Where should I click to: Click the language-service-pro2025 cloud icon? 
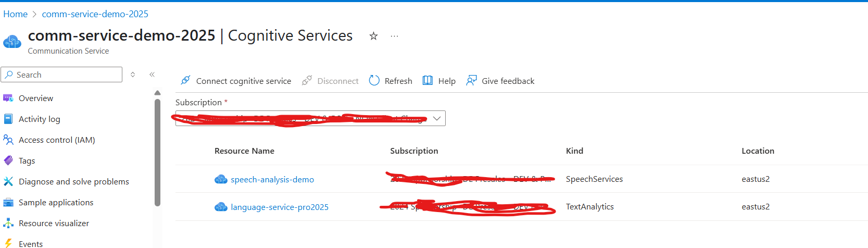pos(221,207)
